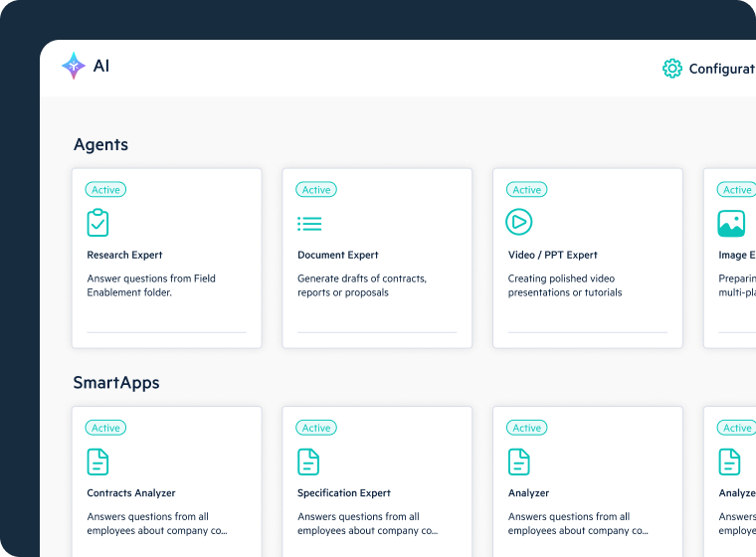756x557 pixels.
Task: Click the AI star logo icon
Action: coord(74,66)
